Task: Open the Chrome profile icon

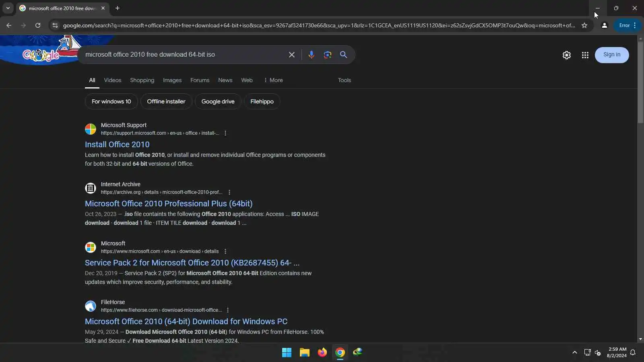Action: pyautogui.click(x=604, y=25)
